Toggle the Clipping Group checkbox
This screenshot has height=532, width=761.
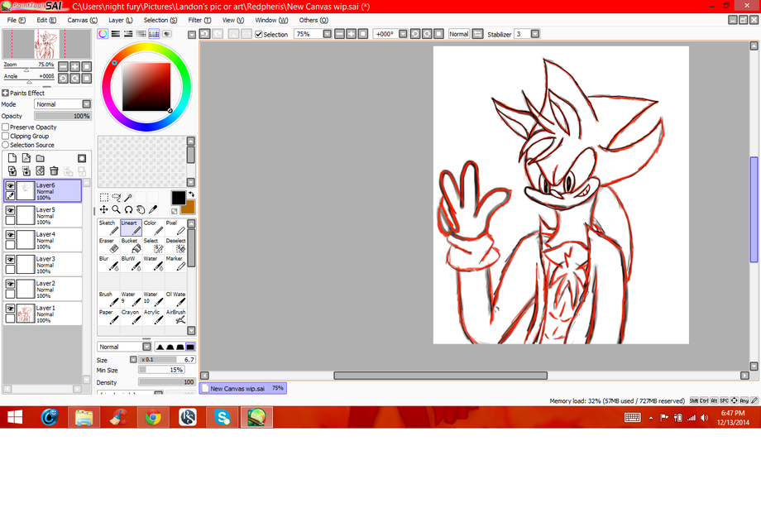click(6, 137)
